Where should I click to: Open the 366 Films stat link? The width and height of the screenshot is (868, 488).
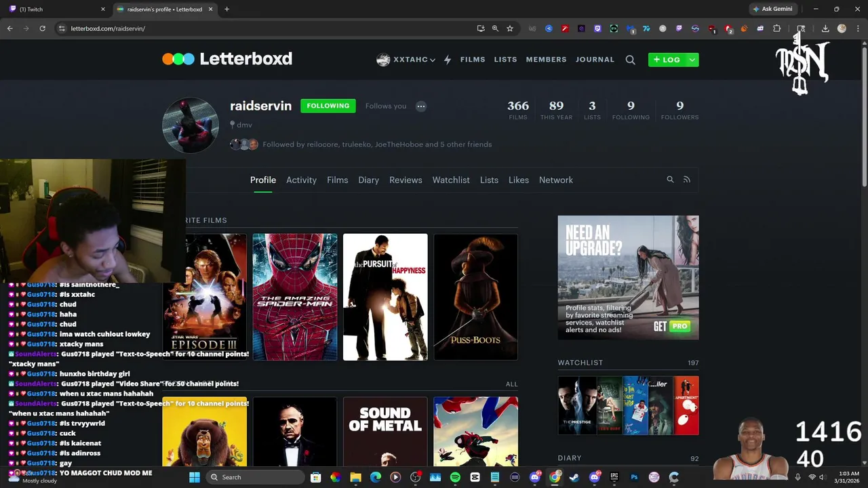(x=518, y=110)
